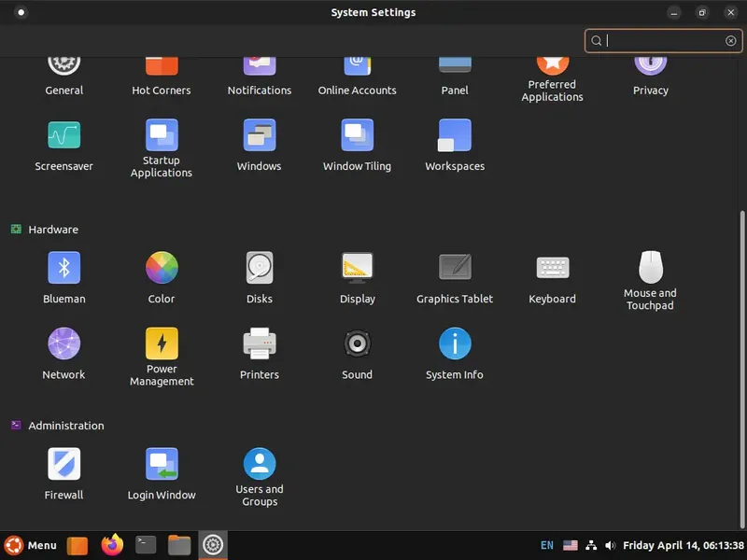This screenshot has width=747, height=560.
Task: Click the settings search field
Action: [x=663, y=41]
